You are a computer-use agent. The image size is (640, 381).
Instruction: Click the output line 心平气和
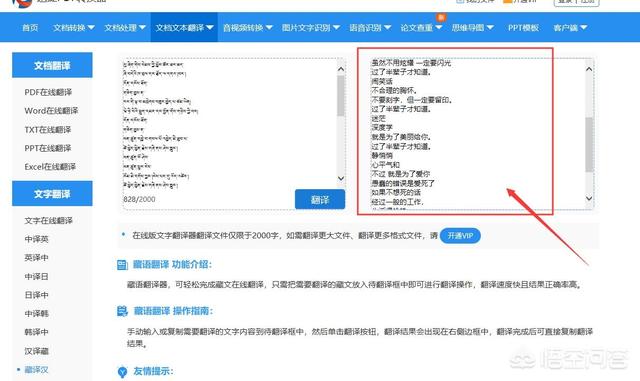coord(385,165)
